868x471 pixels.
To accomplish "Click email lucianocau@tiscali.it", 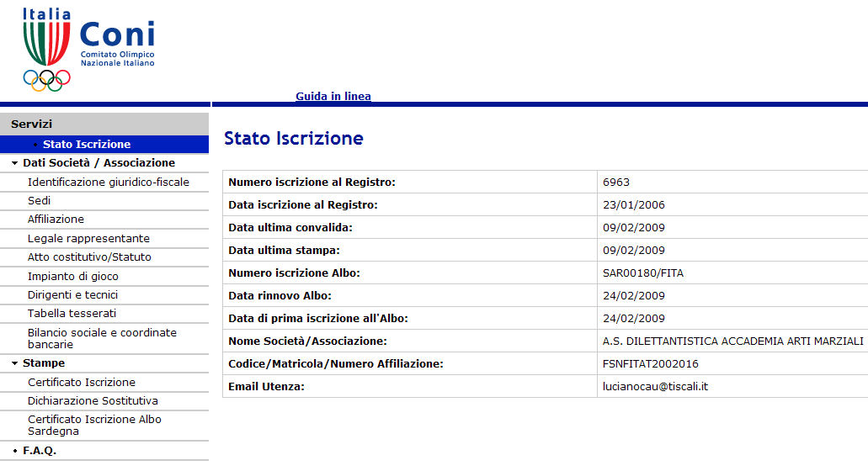I will (656, 386).
